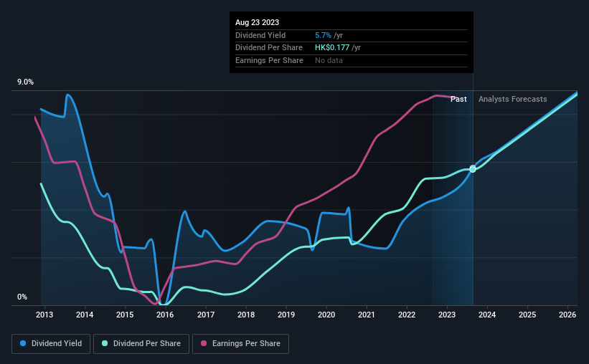Click the 'No data' earnings value
589x364 pixels.
(329, 60)
